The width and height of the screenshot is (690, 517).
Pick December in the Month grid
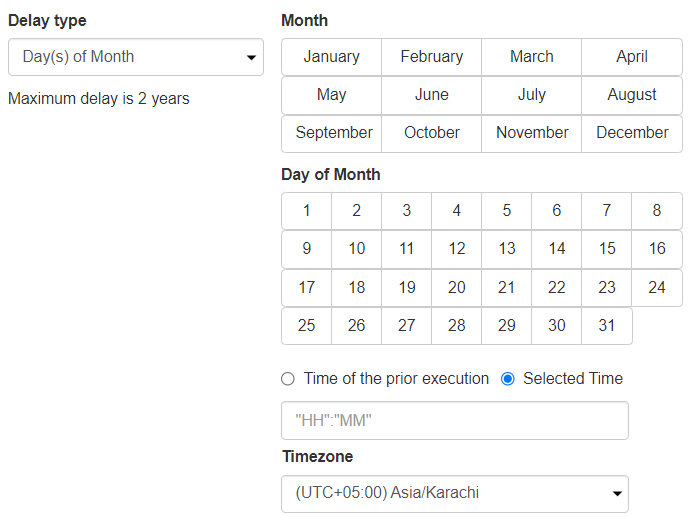632,133
